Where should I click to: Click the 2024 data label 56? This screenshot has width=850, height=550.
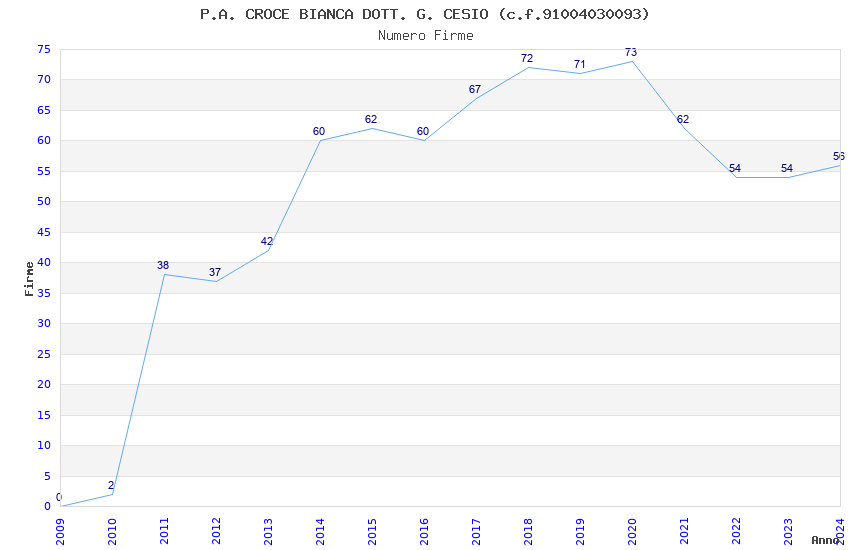coord(839,157)
